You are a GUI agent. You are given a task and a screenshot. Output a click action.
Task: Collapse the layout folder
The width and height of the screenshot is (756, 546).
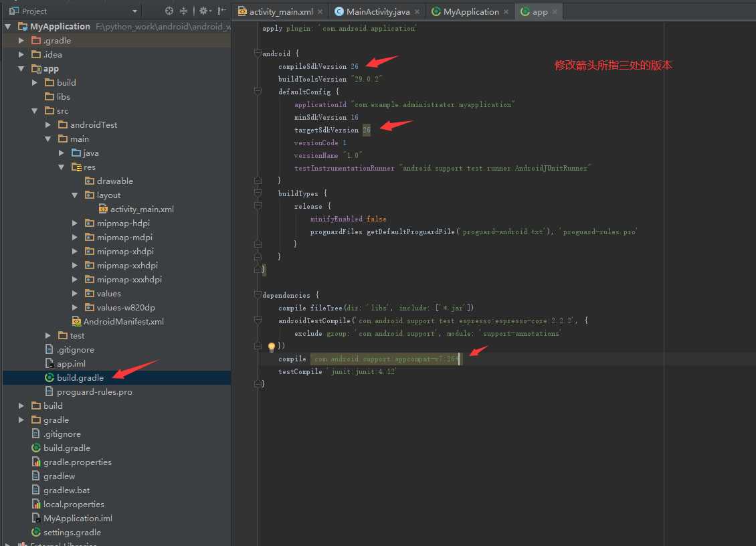[x=75, y=195]
